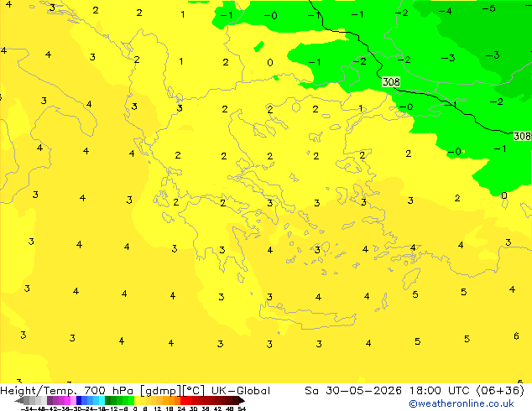Click the '[°C]' unit label
532x411 pixels.
pos(194,391)
